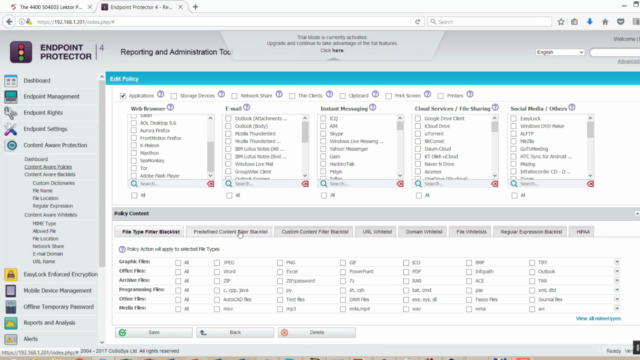640x360 pixels.
Task: Switch to Predefined Content Filter Blacklist tab
Action: point(230,231)
